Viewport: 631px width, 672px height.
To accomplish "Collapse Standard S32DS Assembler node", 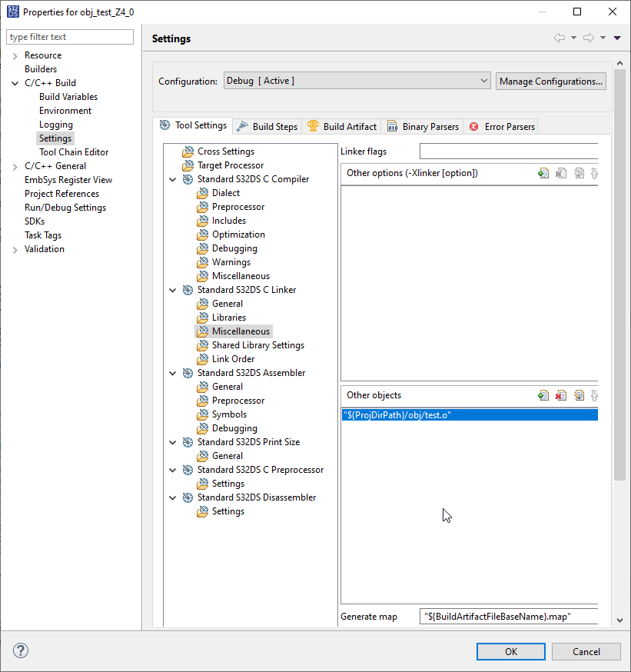I will point(173,373).
